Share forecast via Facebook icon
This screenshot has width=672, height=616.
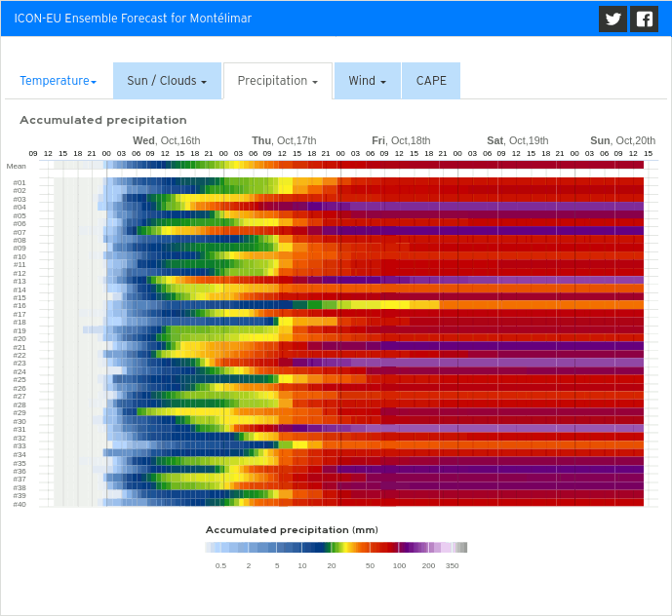644,19
